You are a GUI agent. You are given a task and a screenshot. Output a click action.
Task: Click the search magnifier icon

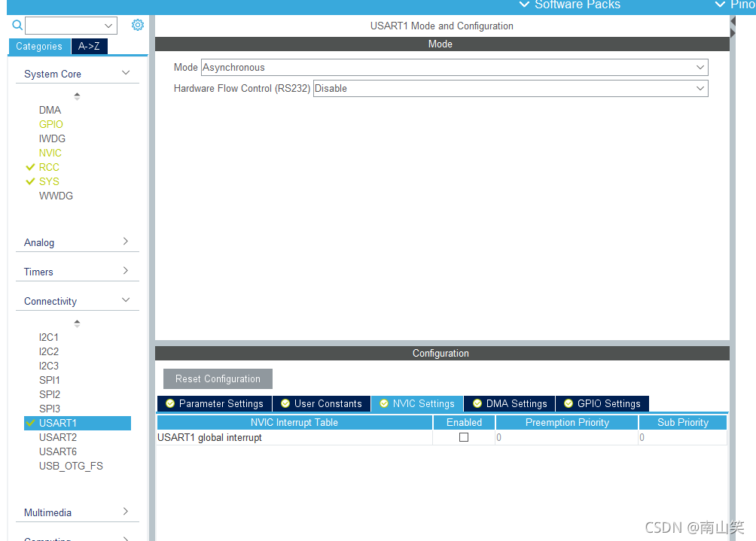pos(17,25)
